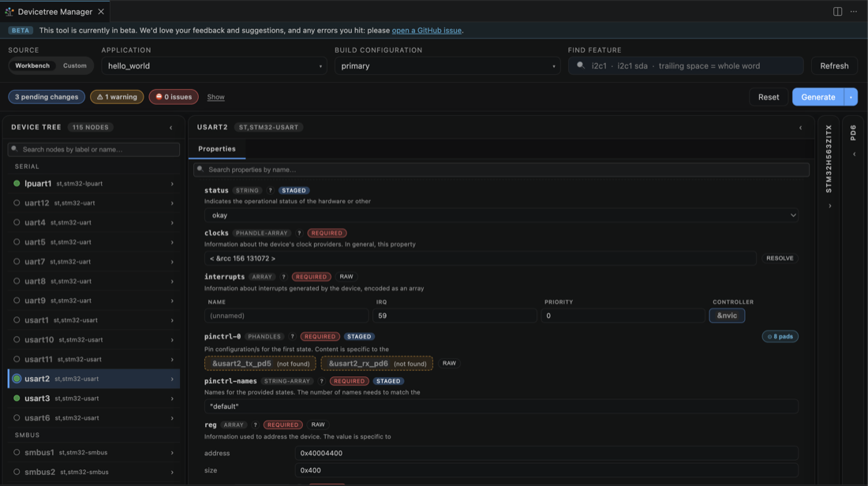Click the Generate button
The width and height of the screenshot is (868, 486).
(818, 97)
